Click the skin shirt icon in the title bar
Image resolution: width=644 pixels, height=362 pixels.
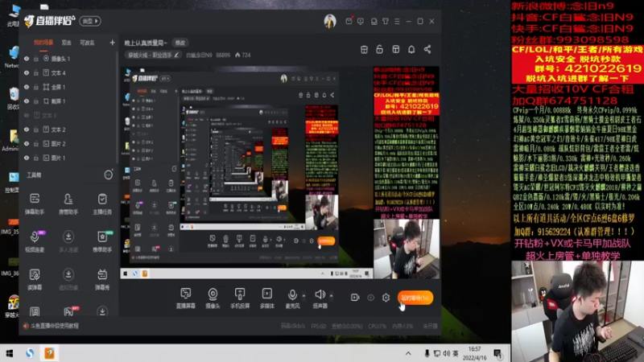point(386,21)
